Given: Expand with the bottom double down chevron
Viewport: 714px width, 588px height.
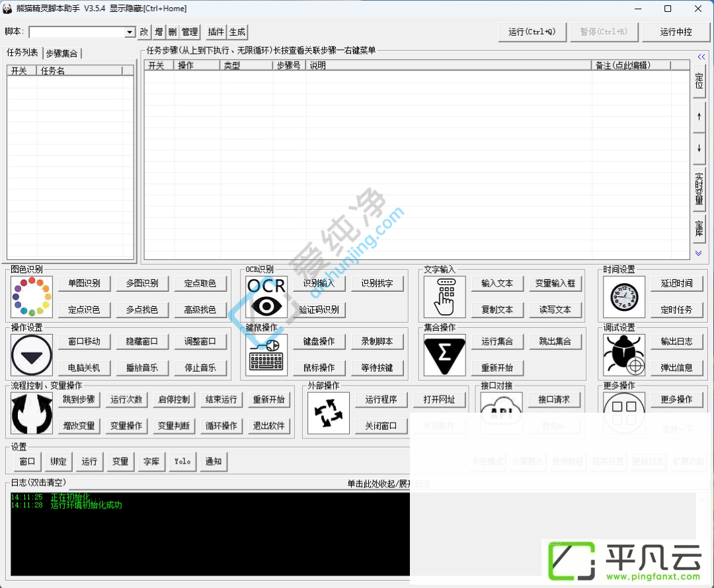Looking at the screenshot, I should [698, 253].
